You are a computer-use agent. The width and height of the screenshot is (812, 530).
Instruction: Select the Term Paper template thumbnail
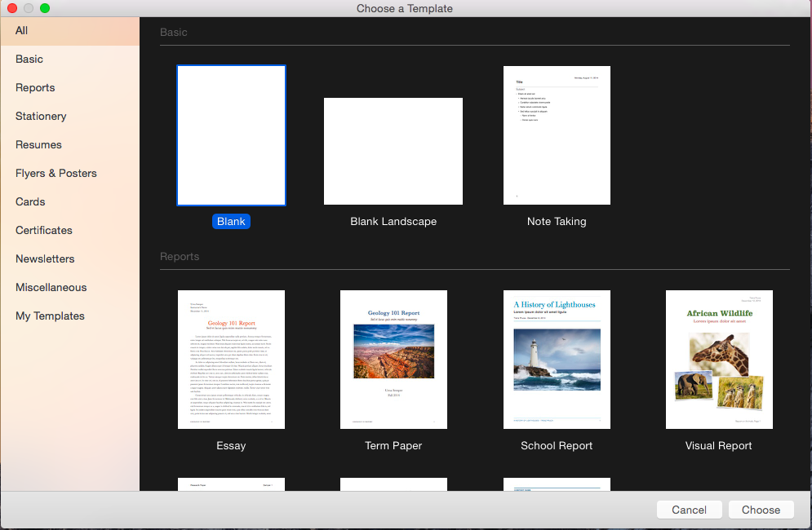(393, 360)
